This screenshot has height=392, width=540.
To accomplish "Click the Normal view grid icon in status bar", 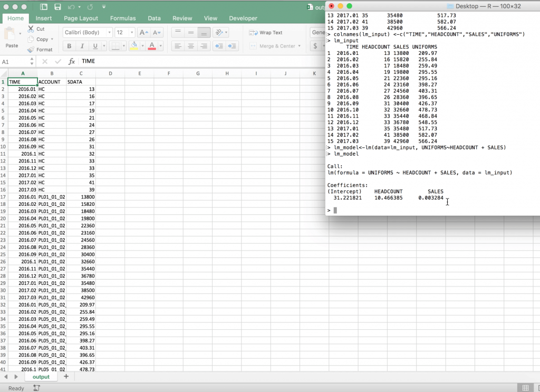I will tap(526, 388).
